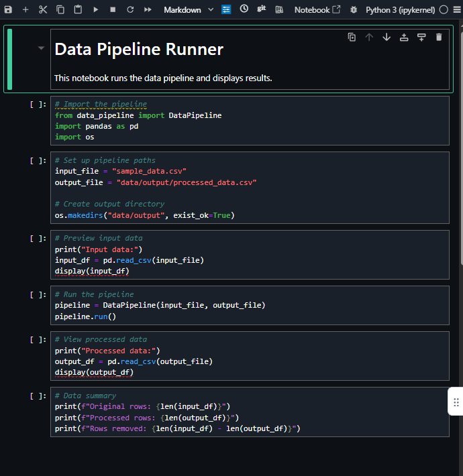This screenshot has height=476, width=463.
Task: Restart the kernel with the circular arrow
Action: click(x=130, y=9)
